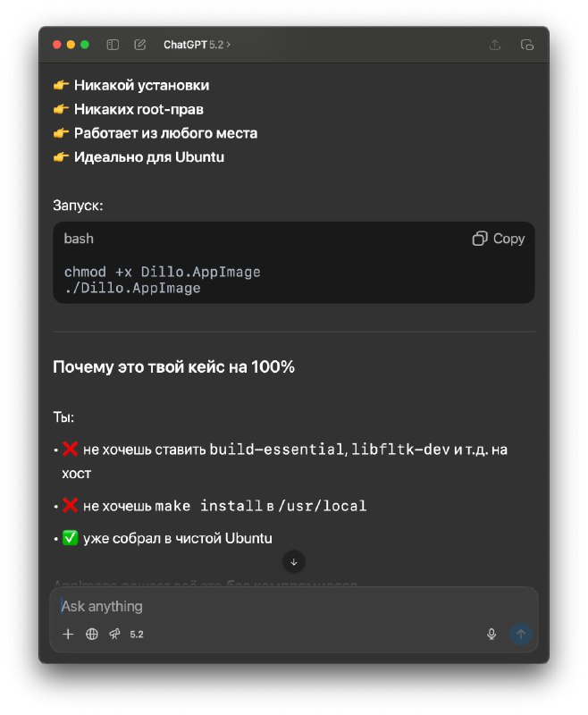Viewport: 588px width, 715px height.
Task: Open the ChatGPT 5.2 model selector
Action: [x=197, y=45]
